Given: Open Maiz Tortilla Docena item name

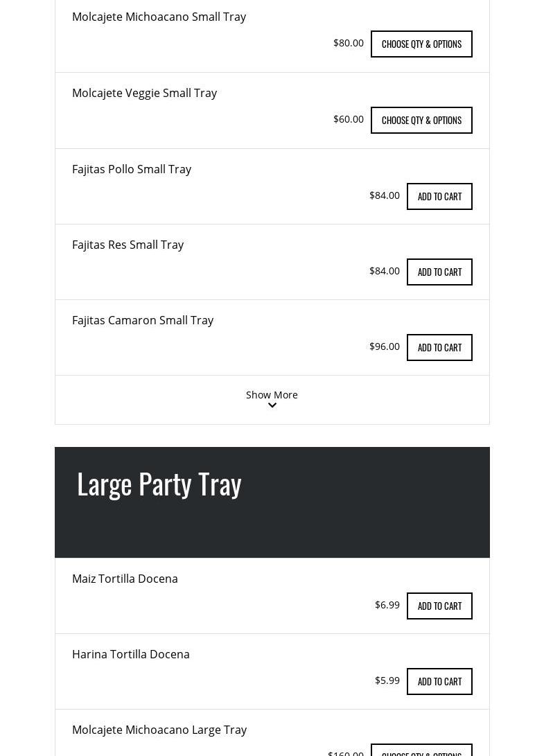Looking at the screenshot, I should coord(125,579).
